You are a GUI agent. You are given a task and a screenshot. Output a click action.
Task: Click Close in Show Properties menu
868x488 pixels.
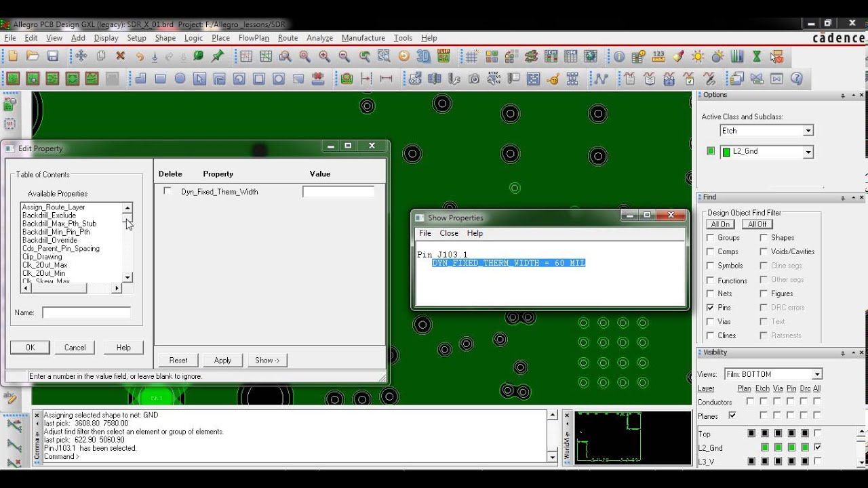[449, 233]
